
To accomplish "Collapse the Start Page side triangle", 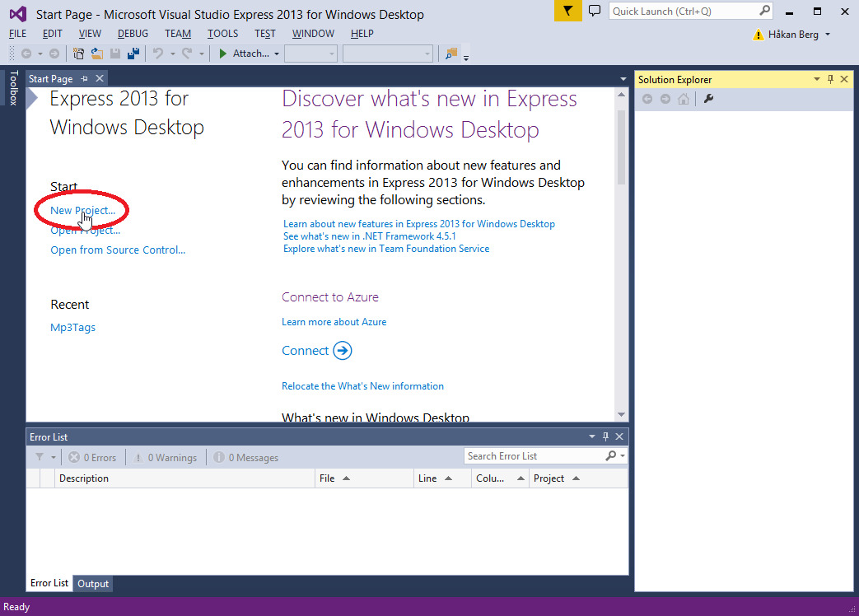I will point(32,99).
